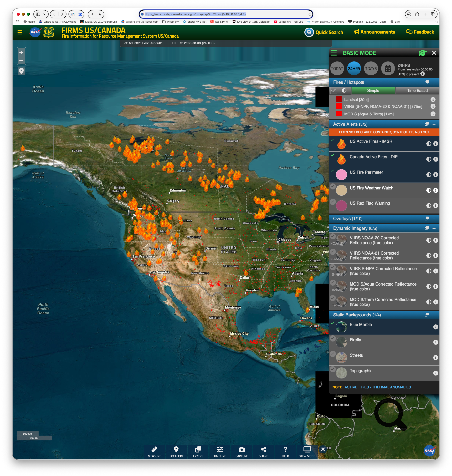Switch to the Simple fires tab
The image size is (452, 476).
[373, 91]
